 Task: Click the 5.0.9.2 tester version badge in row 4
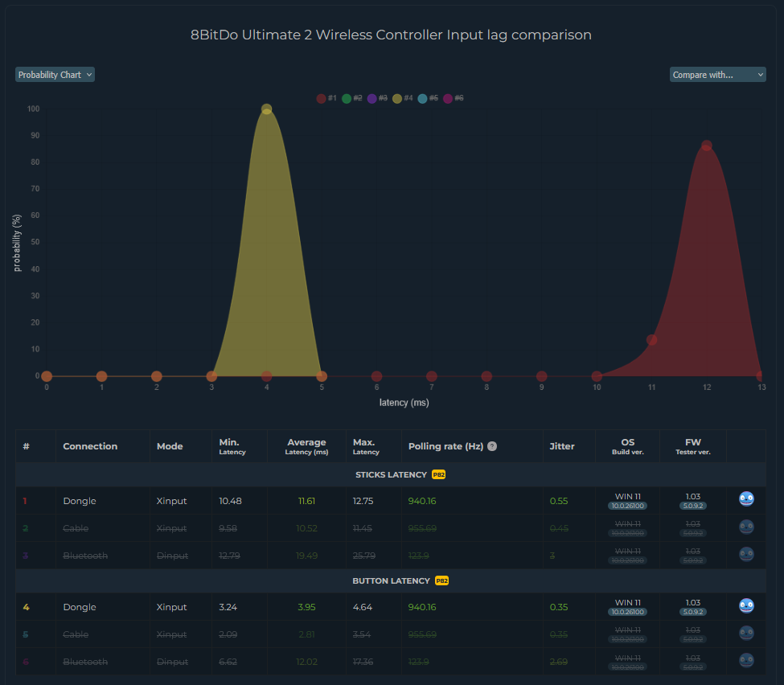coord(693,612)
